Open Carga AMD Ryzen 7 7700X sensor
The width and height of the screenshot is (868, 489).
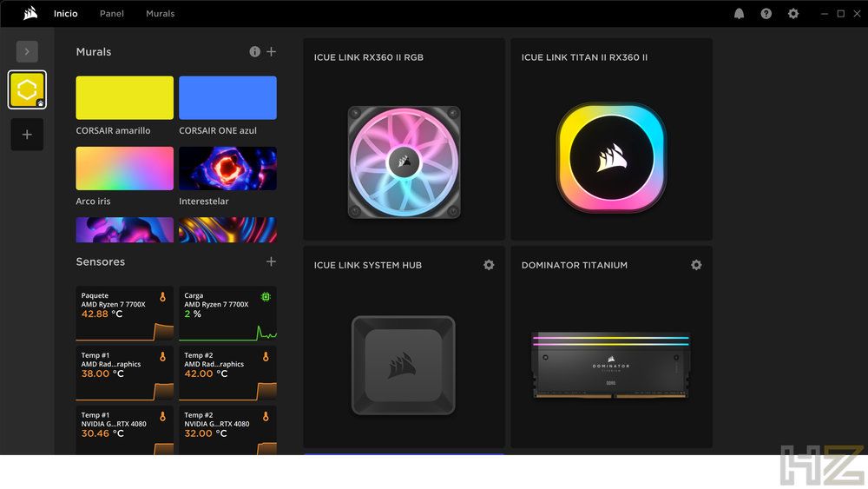(x=227, y=314)
